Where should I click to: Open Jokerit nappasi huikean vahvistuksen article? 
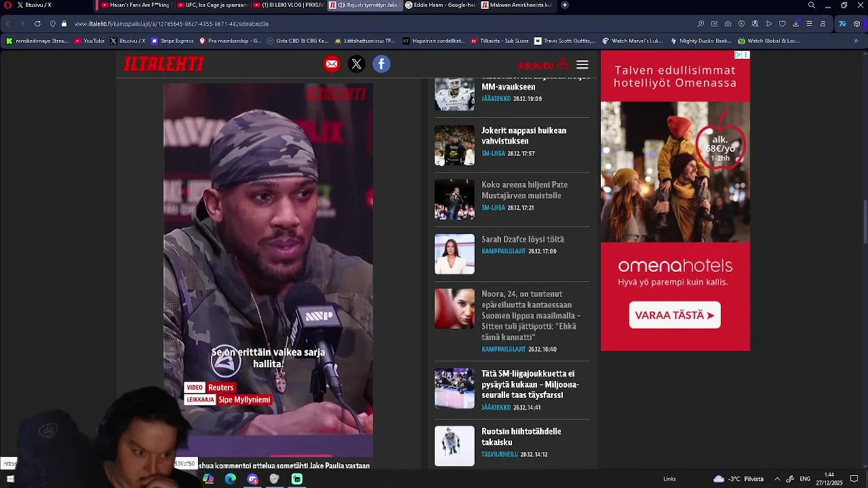point(524,136)
